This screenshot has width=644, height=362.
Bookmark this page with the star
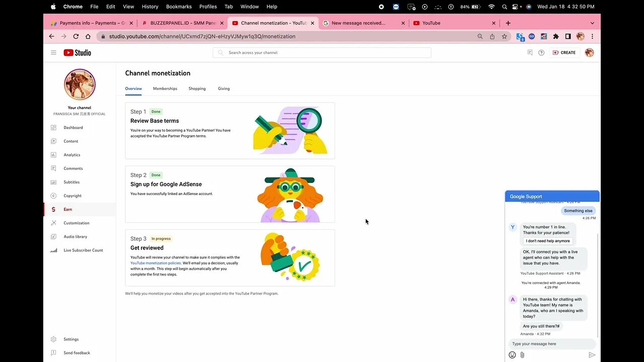(504, 36)
